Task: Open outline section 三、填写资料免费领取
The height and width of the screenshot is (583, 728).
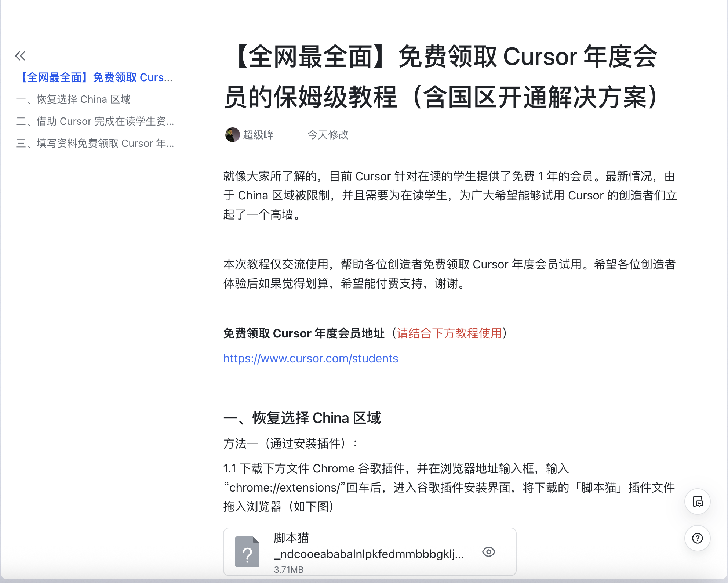Action: pyautogui.click(x=95, y=143)
